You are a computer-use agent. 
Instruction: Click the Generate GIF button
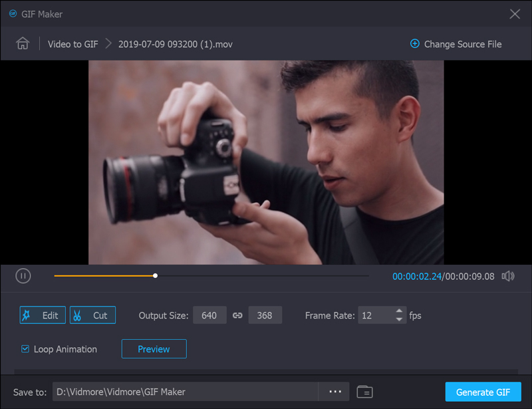(483, 392)
